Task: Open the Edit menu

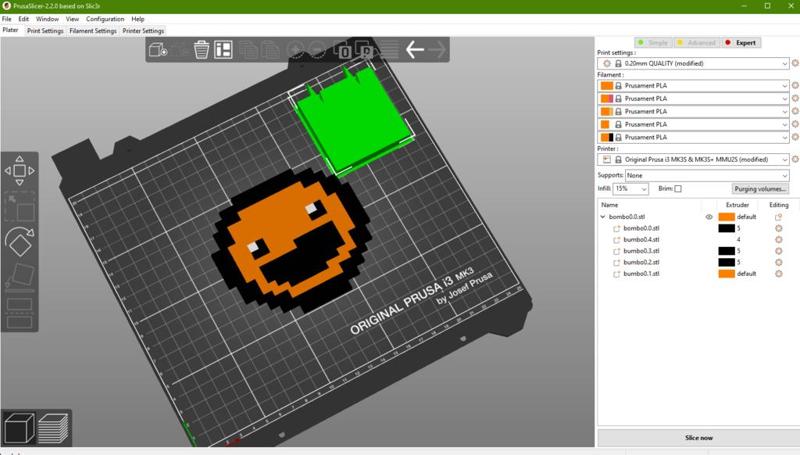Action: tap(23, 19)
